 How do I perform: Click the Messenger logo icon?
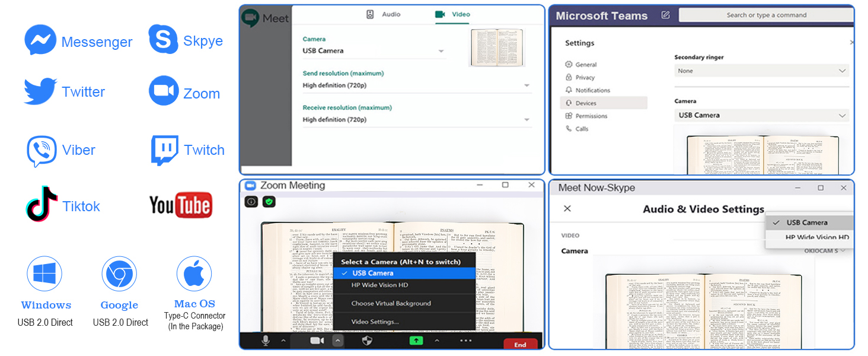[x=40, y=40]
